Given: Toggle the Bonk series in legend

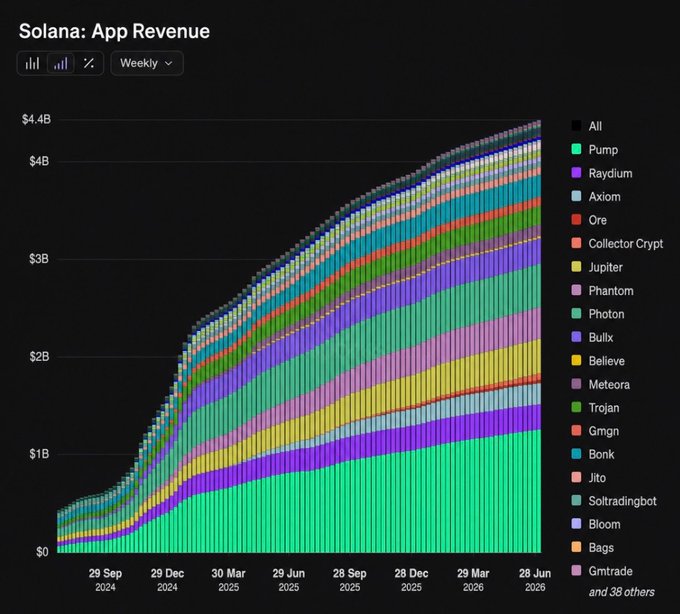Looking at the screenshot, I should coord(593,454).
